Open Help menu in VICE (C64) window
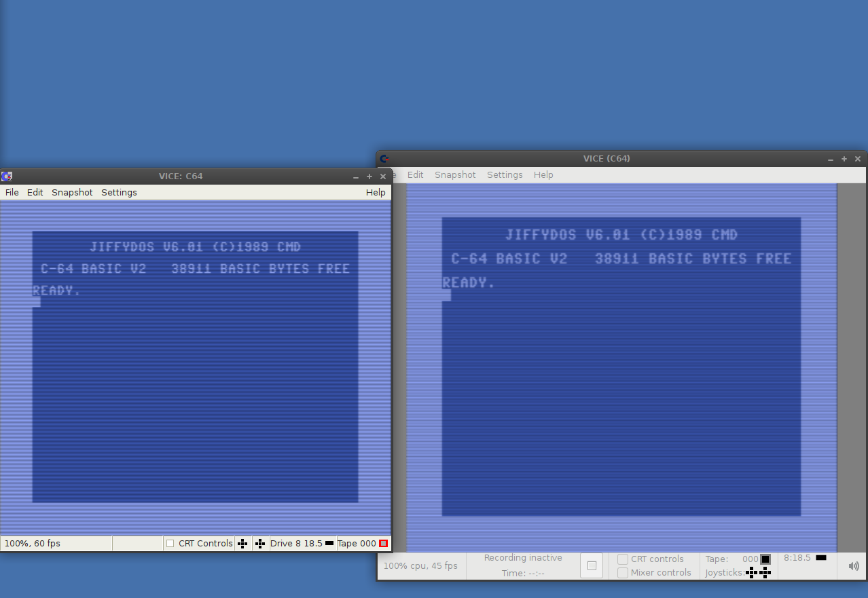The height and width of the screenshot is (598, 868). [x=543, y=175]
